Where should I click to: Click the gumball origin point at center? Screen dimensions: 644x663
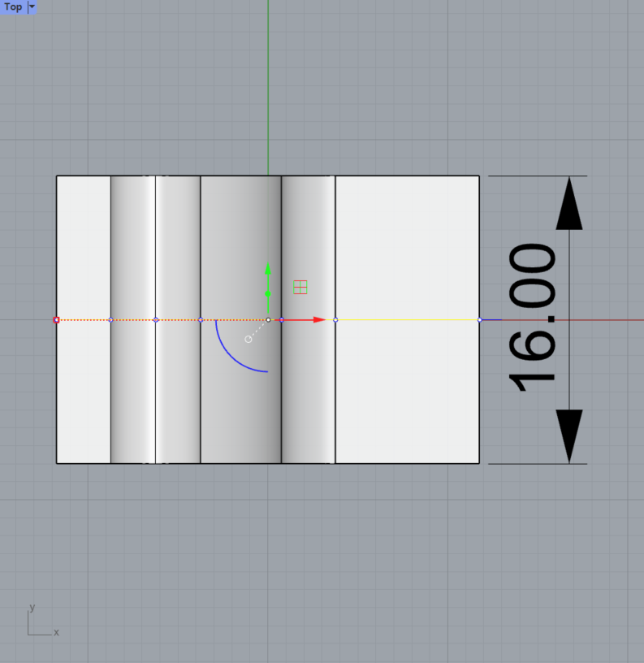point(268,320)
